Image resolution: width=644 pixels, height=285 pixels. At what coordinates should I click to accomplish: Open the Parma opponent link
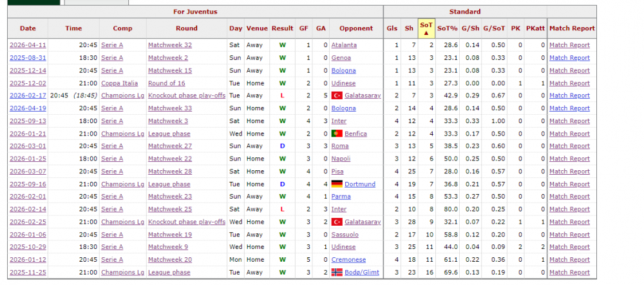click(341, 196)
